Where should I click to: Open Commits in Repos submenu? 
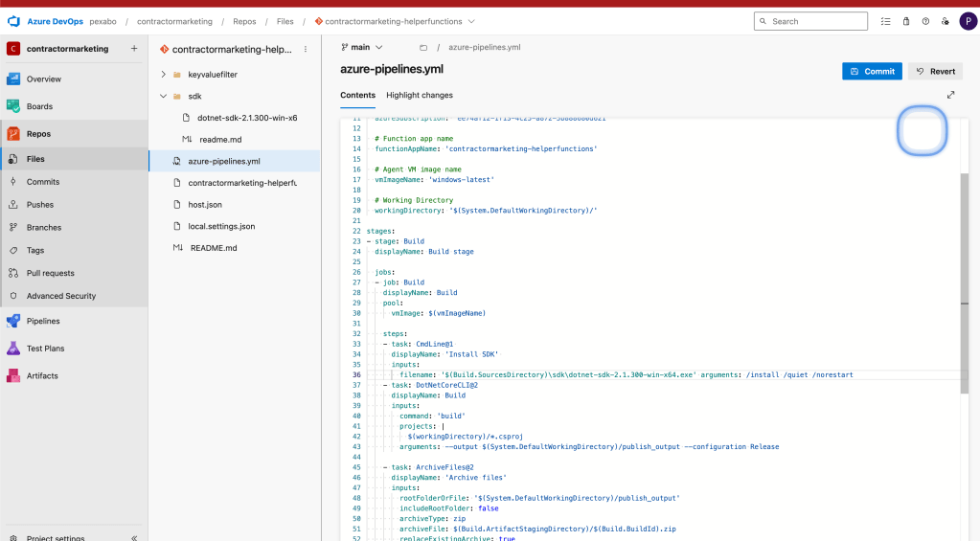[75, 182]
